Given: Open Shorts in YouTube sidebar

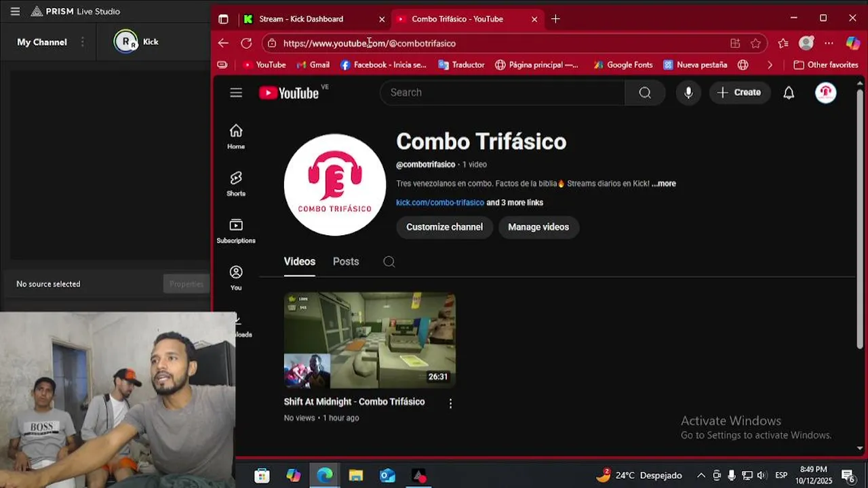Looking at the screenshot, I should 236,184.
